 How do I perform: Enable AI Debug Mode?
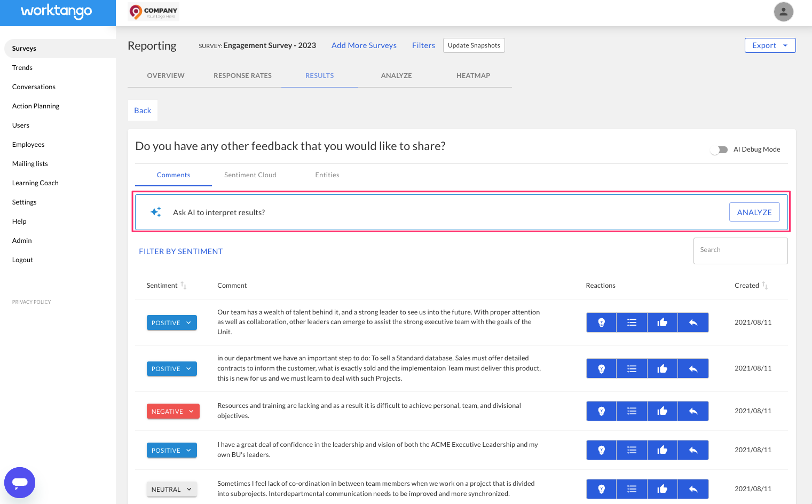[719, 149]
